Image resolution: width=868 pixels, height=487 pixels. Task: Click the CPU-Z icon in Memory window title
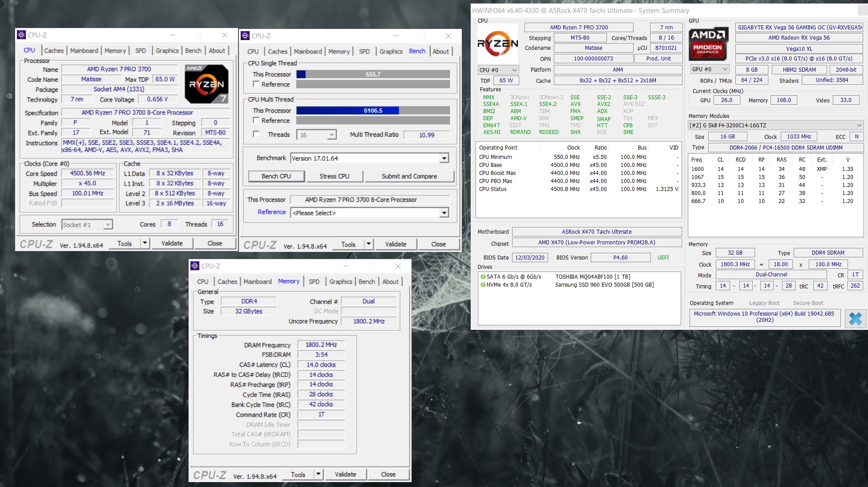coord(195,266)
